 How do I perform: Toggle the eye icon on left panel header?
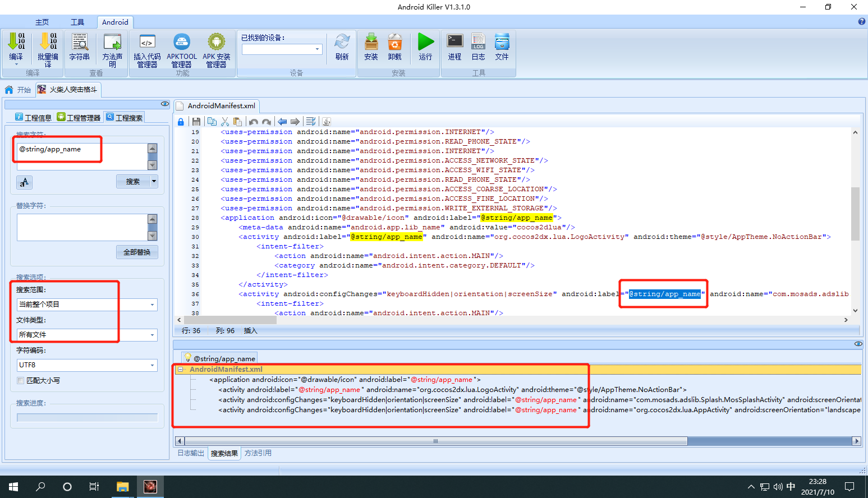(165, 104)
